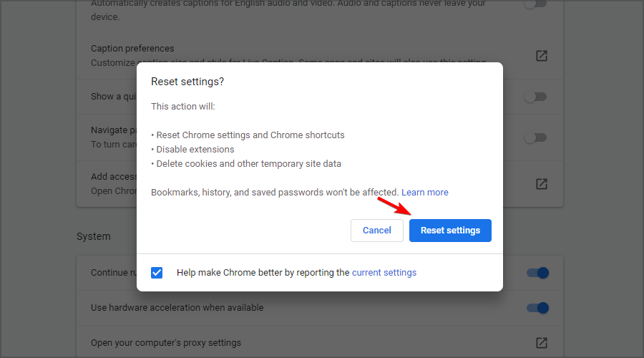This screenshot has width=644, height=358.
Task: Open the Learn more link
Action: [424, 193]
